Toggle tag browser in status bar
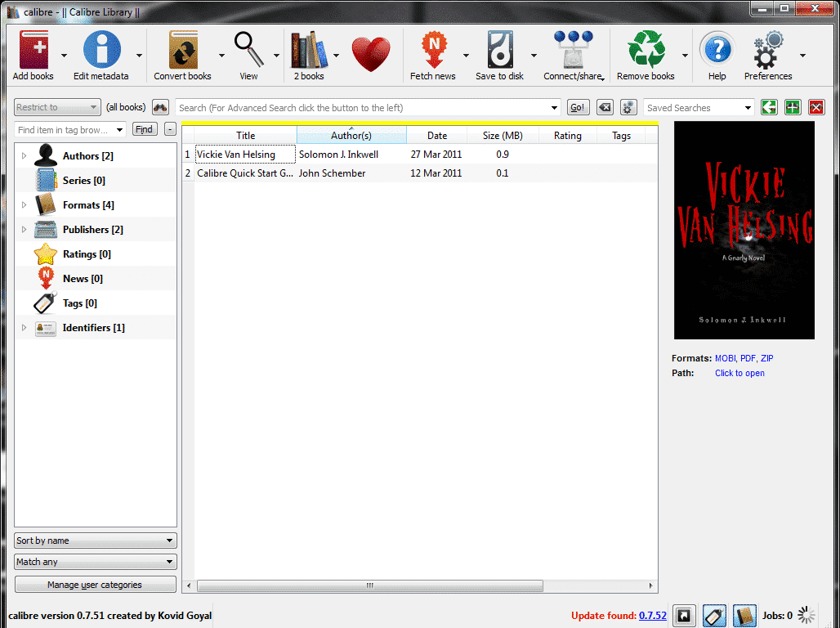 coord(714,616)
